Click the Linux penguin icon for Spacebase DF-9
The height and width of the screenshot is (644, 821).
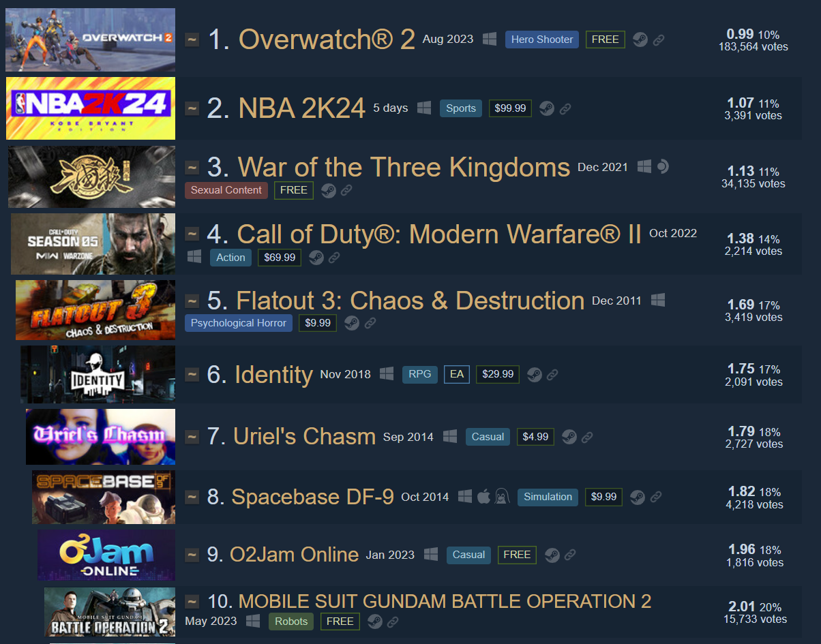coord(502,496)
